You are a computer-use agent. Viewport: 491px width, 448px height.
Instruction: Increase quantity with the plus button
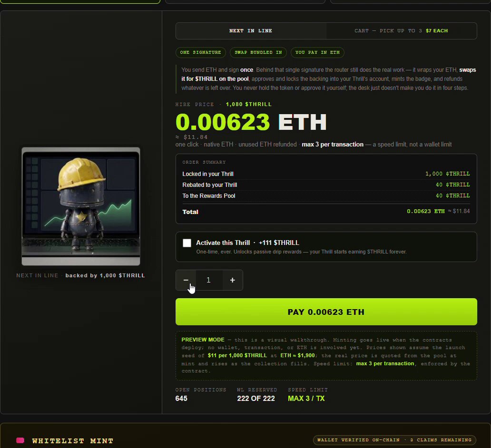click(232, 280)
